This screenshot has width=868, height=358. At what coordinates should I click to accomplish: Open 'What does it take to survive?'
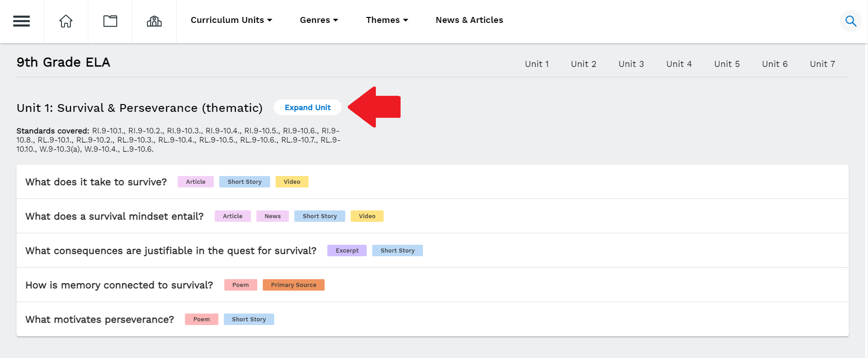[96, 182]
